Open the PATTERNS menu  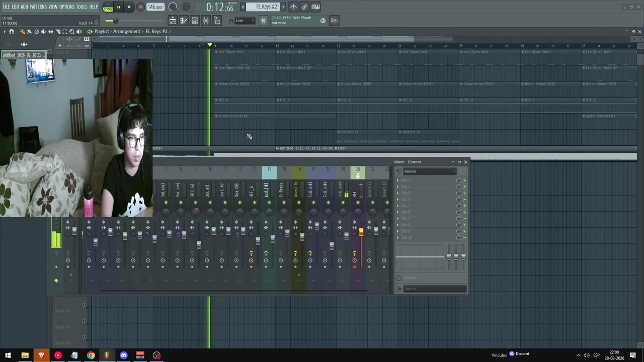click(x=38, y=7)
